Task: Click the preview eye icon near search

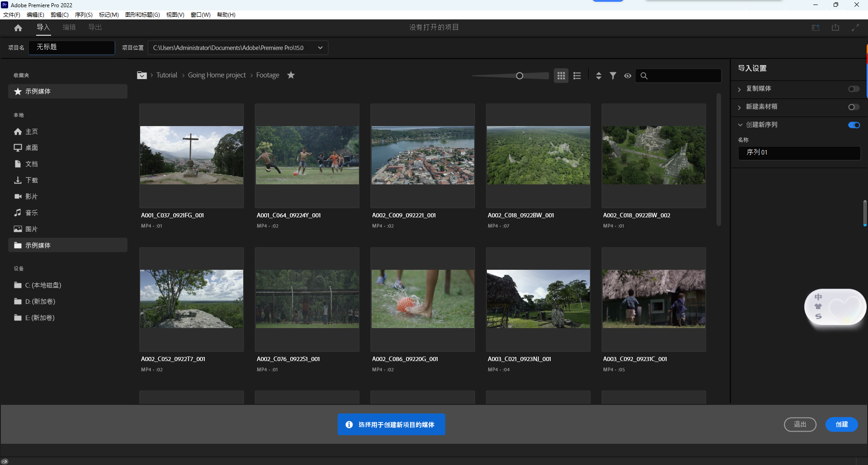Action: pyautogui.click(x=627, y=75)
